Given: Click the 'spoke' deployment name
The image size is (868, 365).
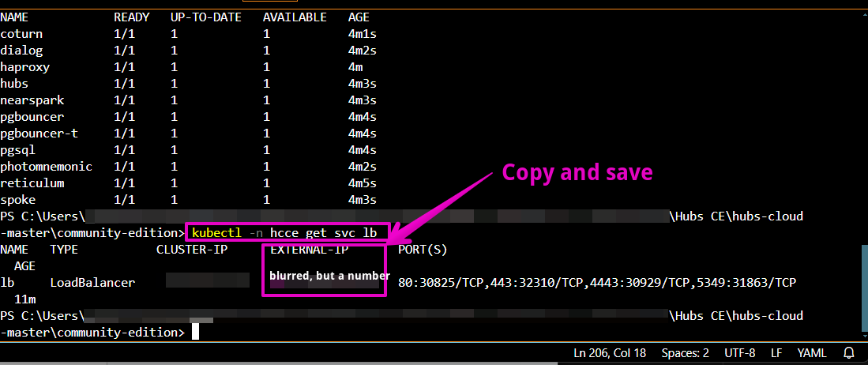Looking at the screenshot, I should pos(17,200).
